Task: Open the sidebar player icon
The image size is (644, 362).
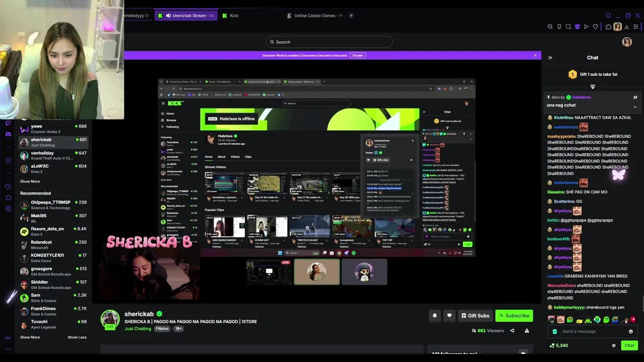Action: coord(8,160)
